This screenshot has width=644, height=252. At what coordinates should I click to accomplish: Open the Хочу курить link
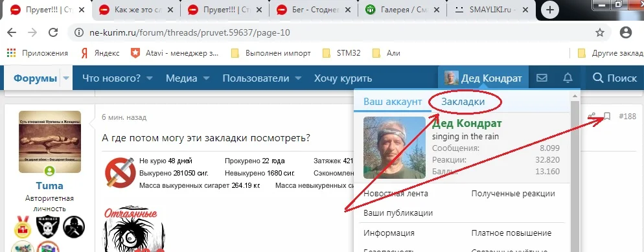coord(343,78)
